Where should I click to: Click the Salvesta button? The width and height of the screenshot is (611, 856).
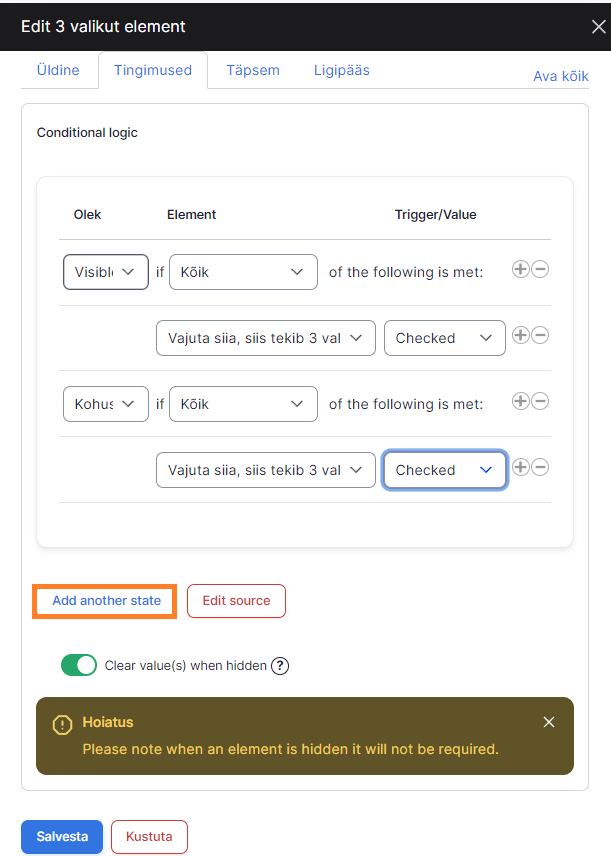(x=62, y=836)
